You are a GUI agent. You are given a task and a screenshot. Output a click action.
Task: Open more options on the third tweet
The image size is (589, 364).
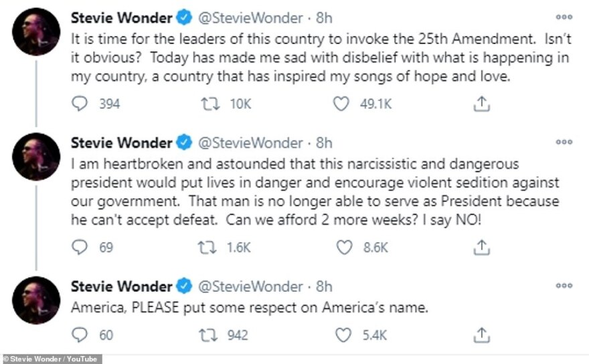pyautogui.click(x=564, y=286)
